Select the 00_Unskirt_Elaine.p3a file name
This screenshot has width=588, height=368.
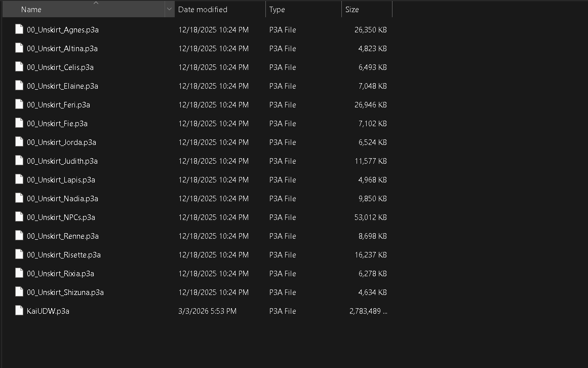[x=63, y=86]
